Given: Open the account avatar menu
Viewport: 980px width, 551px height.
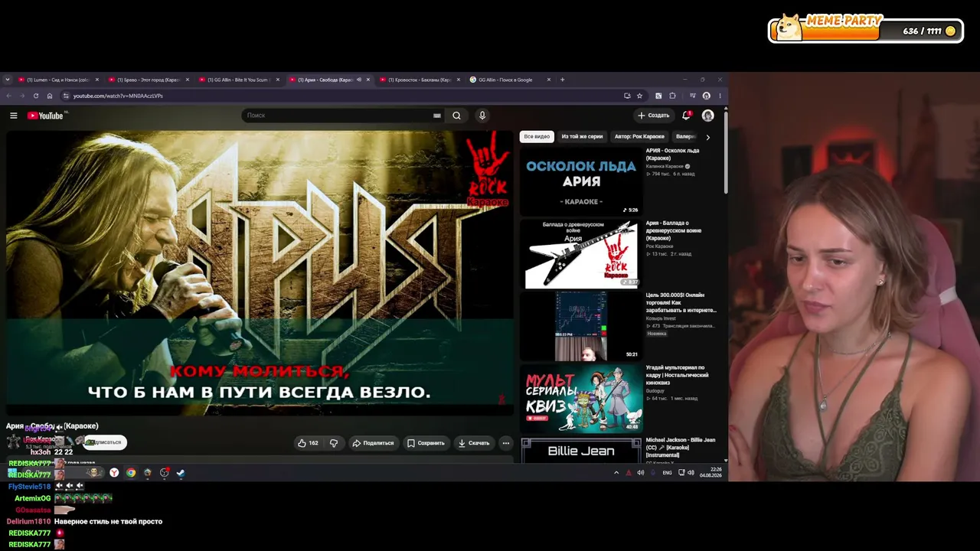Looking at the screenshot, I should point(708,116).
